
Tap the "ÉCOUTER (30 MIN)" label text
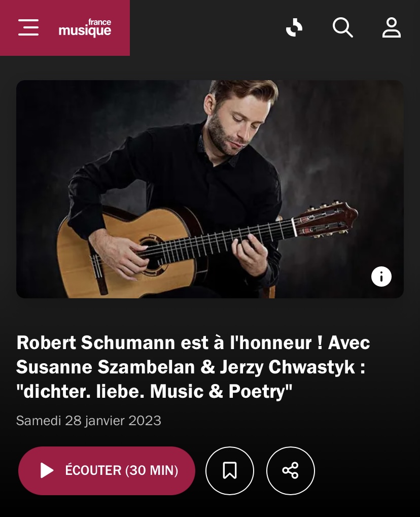[x=122, y=470]
